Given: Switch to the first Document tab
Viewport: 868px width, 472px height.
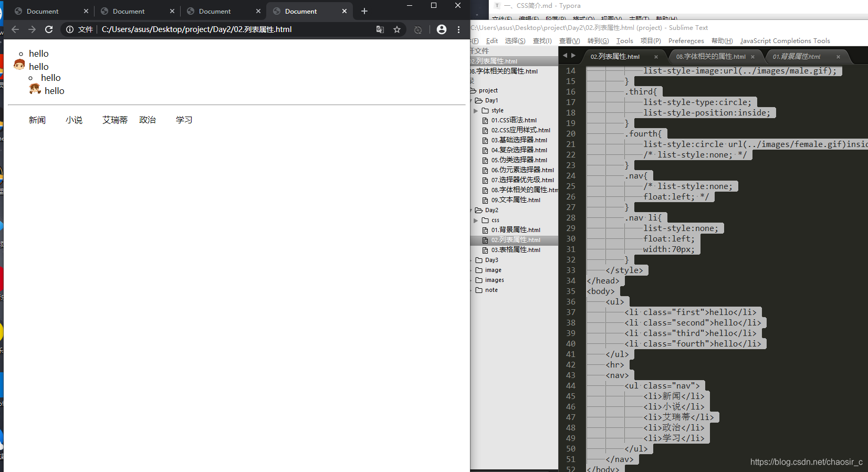Looking at the screenshot, I should click(43, 11).
